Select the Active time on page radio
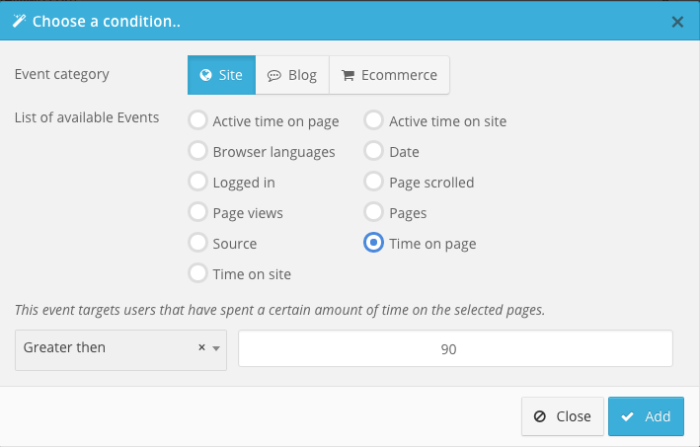The width and height of the screenshot is (700, 447). (x=198, y=120)
